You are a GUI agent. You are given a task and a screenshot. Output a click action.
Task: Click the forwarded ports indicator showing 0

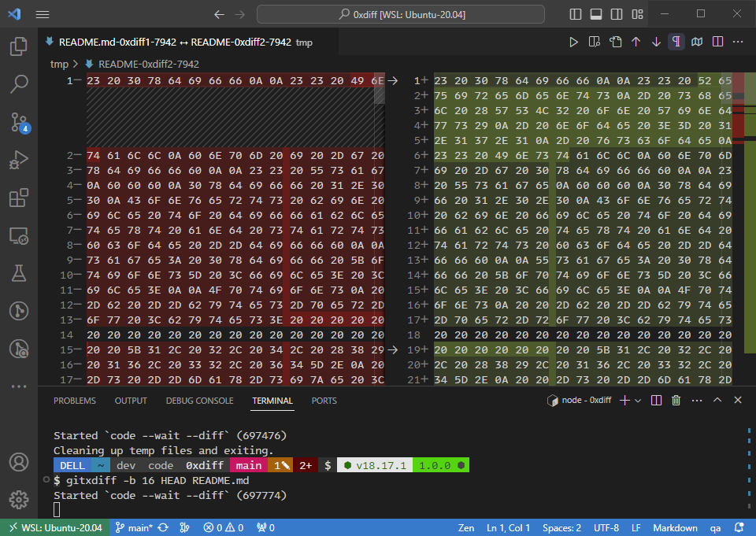click(265, 528)
